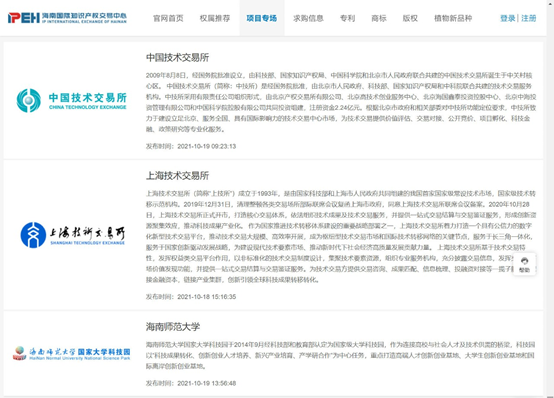
Task: Select the 项目专场 tab
Action: [x=262, y=18]
